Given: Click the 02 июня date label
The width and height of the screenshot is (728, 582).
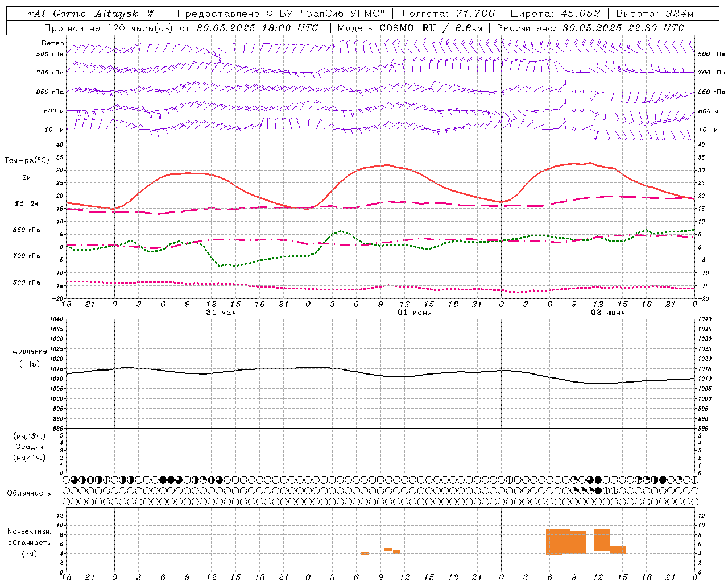Looking at the screenshot, I should 607,312.
